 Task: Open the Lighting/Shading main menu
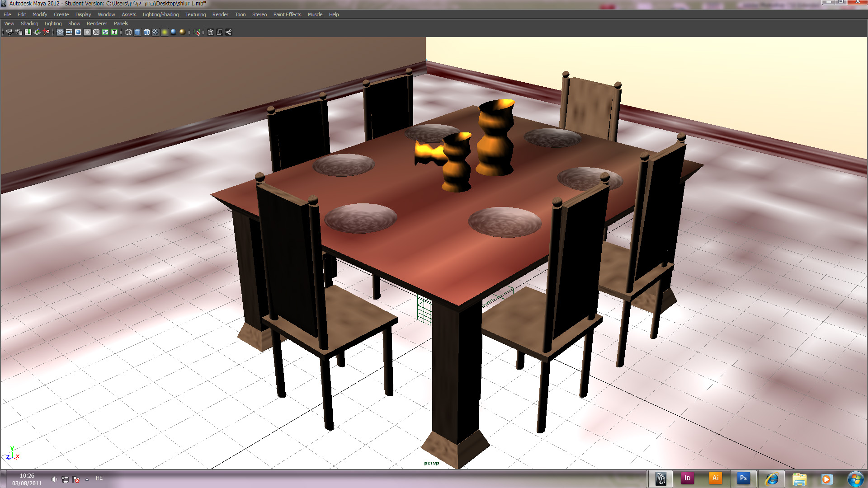click(160, 14)
